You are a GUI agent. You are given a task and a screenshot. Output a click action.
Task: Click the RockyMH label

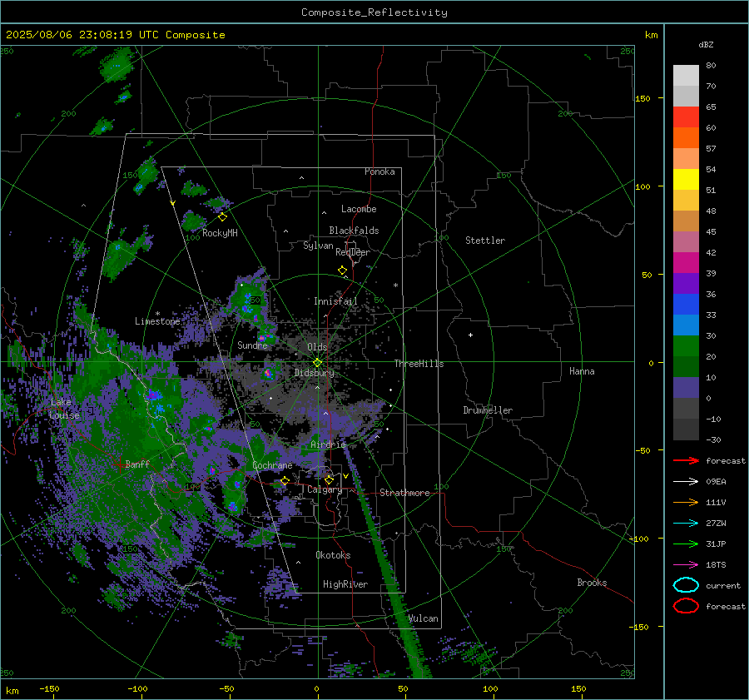pyautogui.click(x=220, y=233)
